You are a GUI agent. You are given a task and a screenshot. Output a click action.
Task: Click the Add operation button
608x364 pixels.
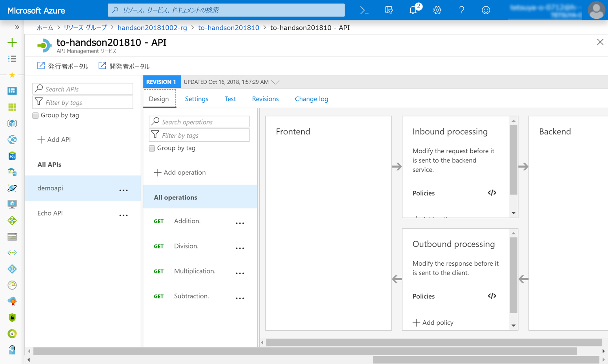[x=179, y=172]
